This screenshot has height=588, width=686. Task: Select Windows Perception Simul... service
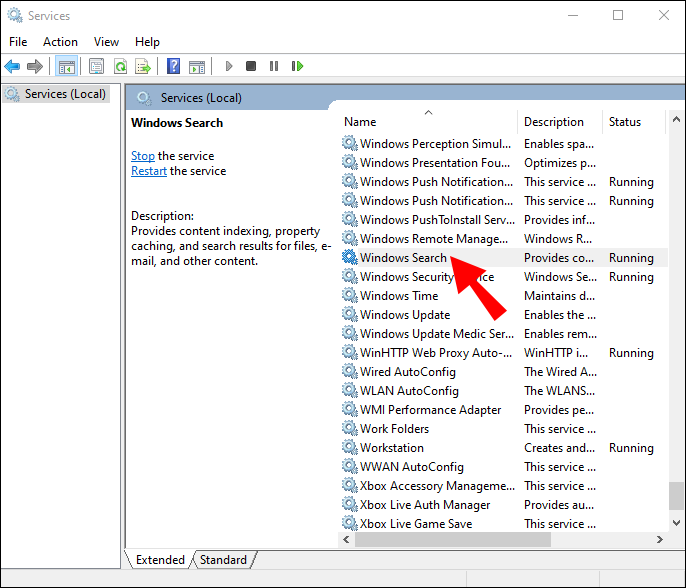point(435,144)
